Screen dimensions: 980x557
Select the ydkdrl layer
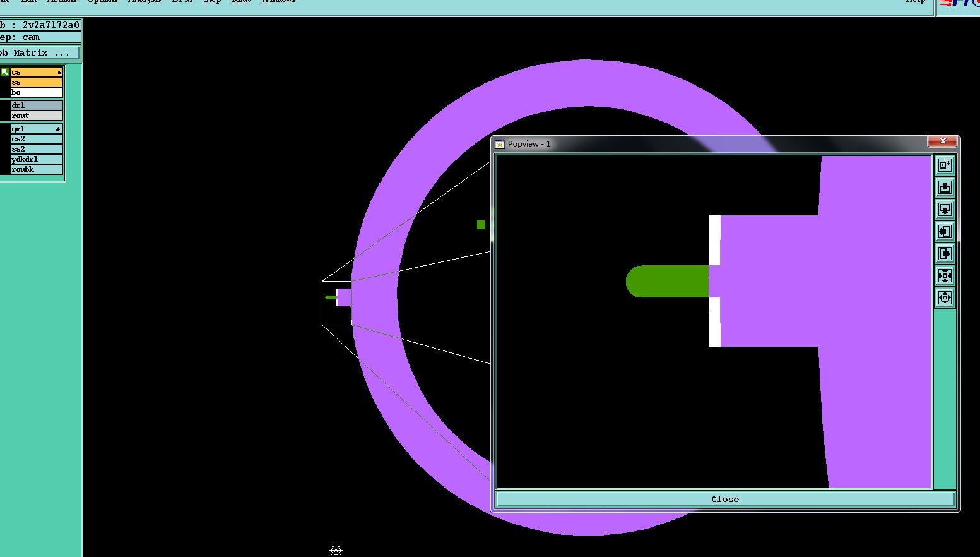[x=36, y=159]
